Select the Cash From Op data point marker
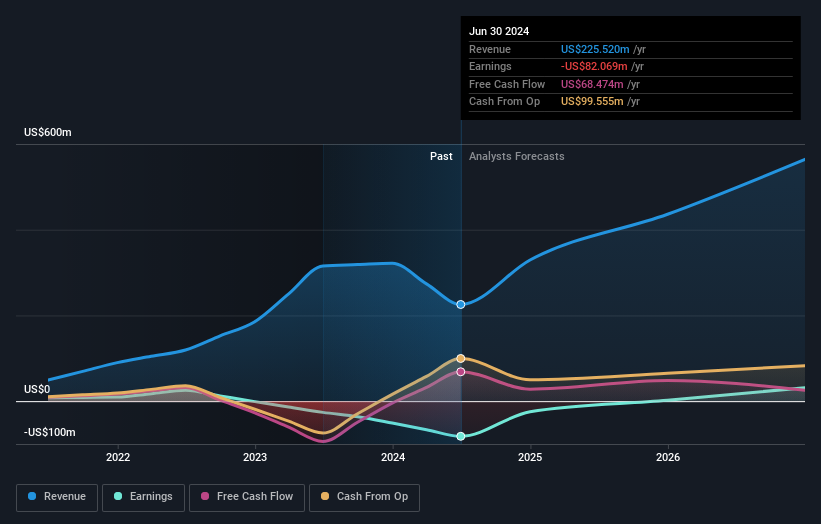The image size is (821, 524). [x=461, y=359]
